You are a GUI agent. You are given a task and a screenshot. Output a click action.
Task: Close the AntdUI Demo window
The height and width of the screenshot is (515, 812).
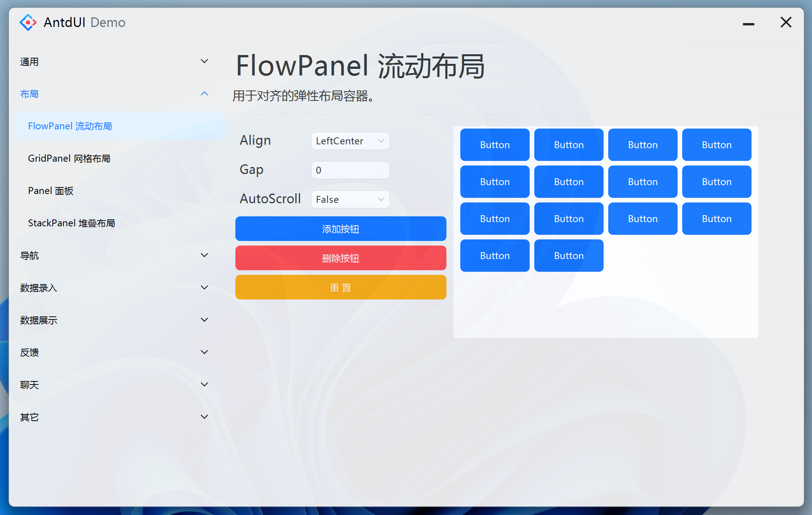(786, 22)
